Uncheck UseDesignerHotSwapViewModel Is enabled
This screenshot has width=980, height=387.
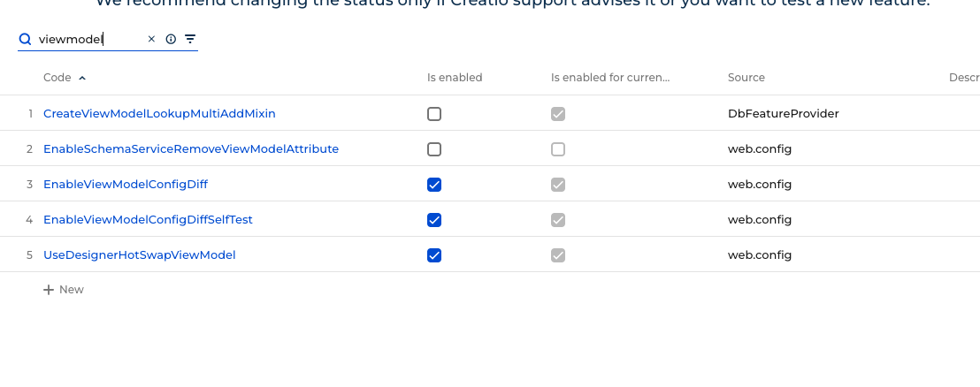[434, 255]
